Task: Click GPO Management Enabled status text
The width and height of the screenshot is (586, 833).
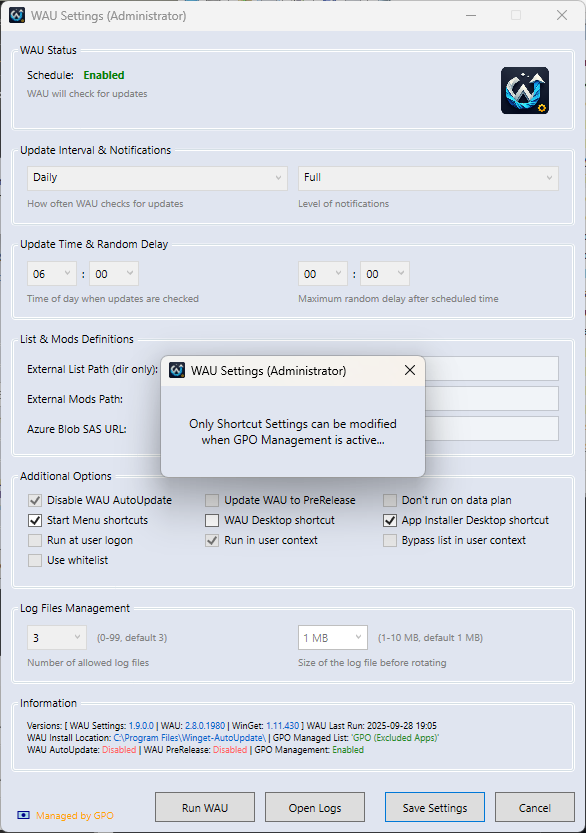Action: coord(348,750)
